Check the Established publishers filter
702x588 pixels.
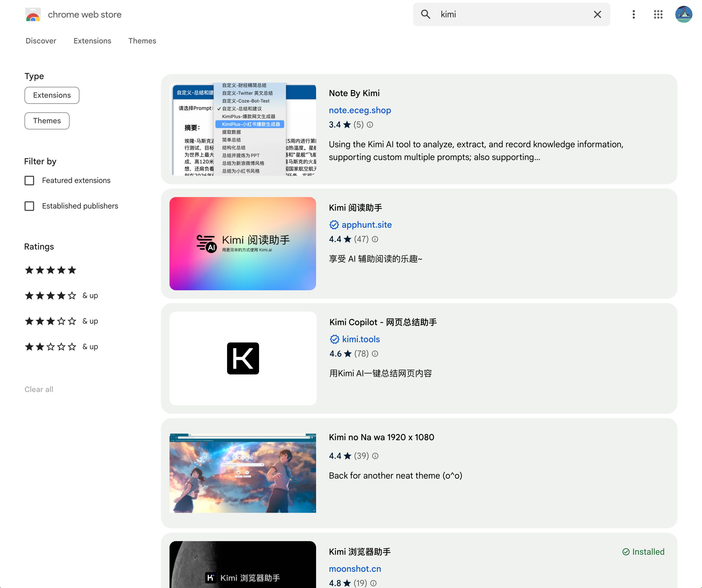(29, 206)
